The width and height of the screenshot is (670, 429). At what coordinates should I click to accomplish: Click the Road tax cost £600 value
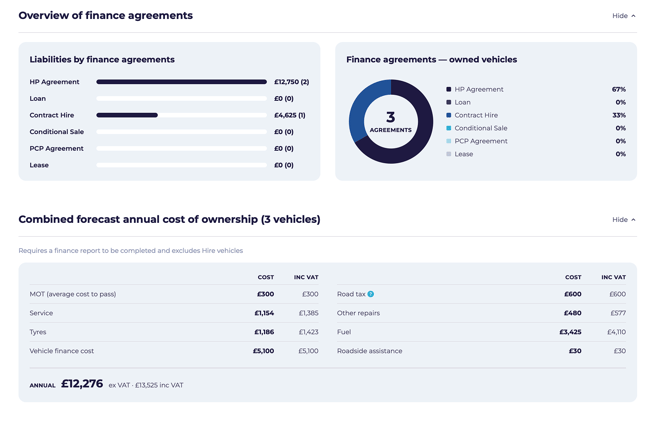coord(573,294)
